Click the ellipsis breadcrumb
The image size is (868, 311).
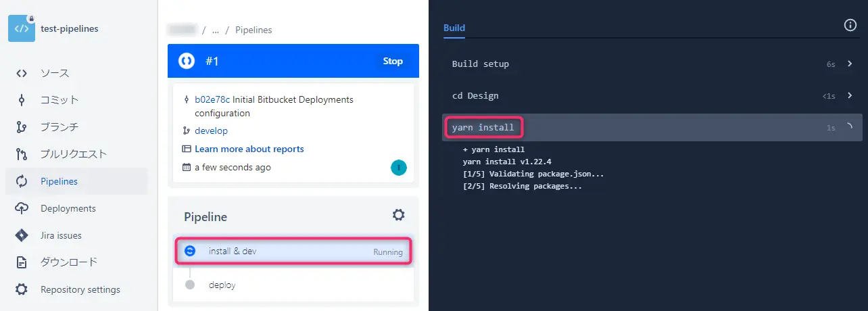tap(215, 30)
